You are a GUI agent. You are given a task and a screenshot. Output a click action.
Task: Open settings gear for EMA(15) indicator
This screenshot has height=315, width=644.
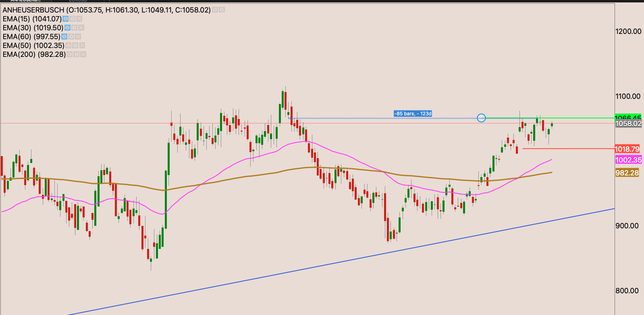pos(73,19)
